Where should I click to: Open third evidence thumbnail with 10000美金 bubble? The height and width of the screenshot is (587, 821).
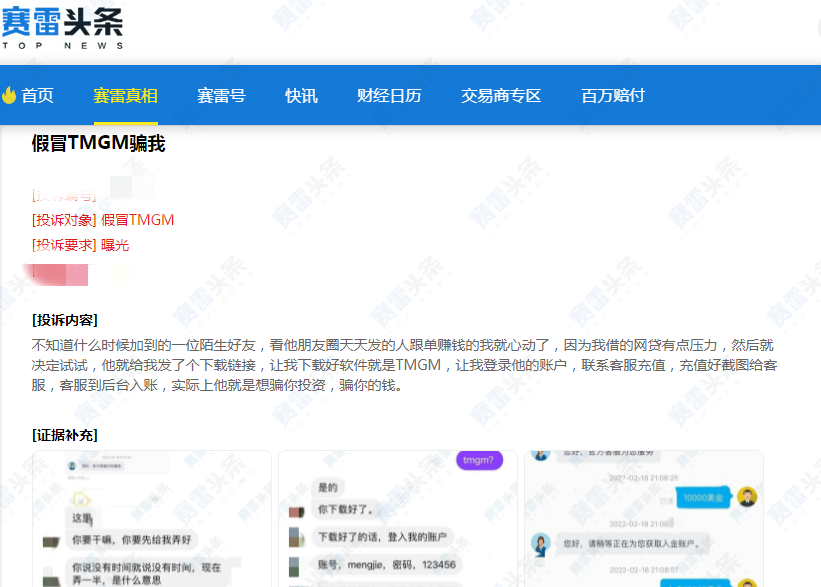pos(644,519)
